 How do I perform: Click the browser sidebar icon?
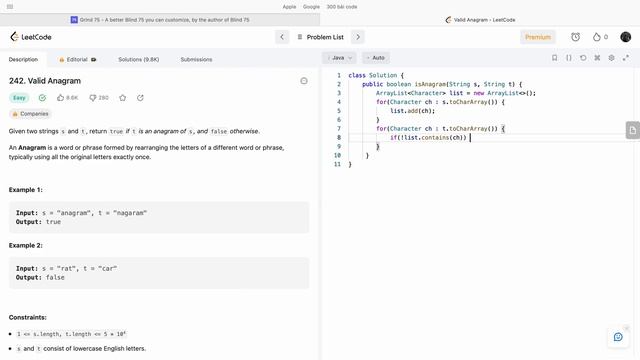click(x=10, y=7)
